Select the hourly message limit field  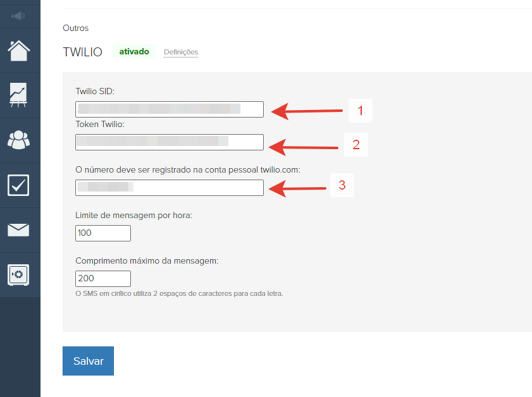tap(102, 233)
